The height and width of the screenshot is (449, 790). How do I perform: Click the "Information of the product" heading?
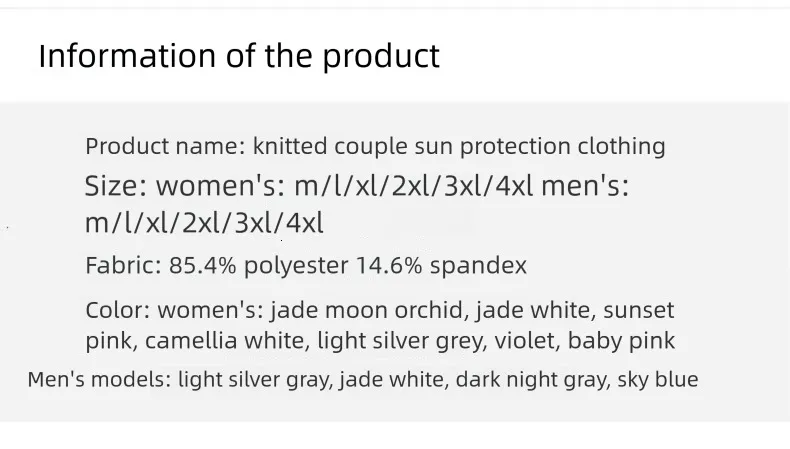click(238, 56)
